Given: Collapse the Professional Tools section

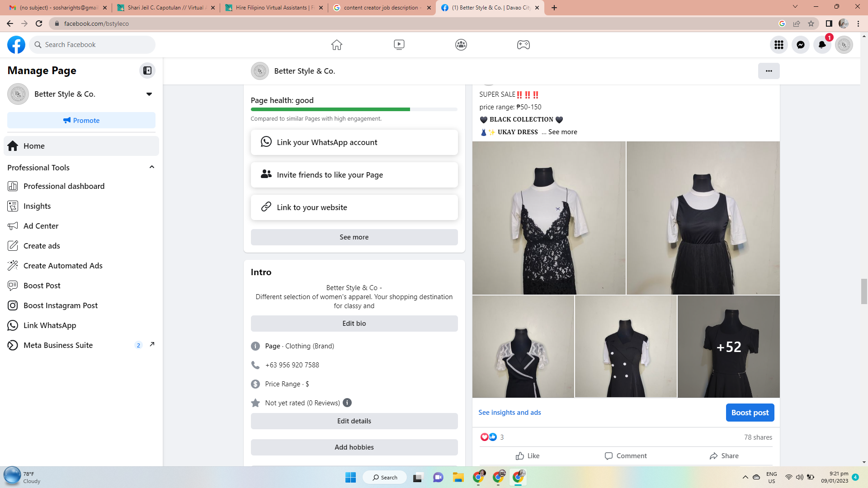Looking at the screenshot, I should (152, 167).
